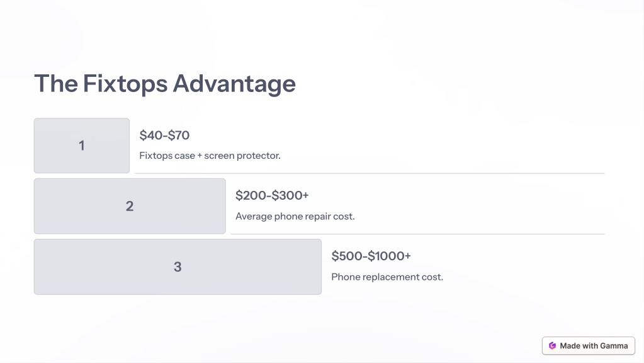Select the step 2 box
The height and width of the screenshot is (363, 644).
pos(130,206)
